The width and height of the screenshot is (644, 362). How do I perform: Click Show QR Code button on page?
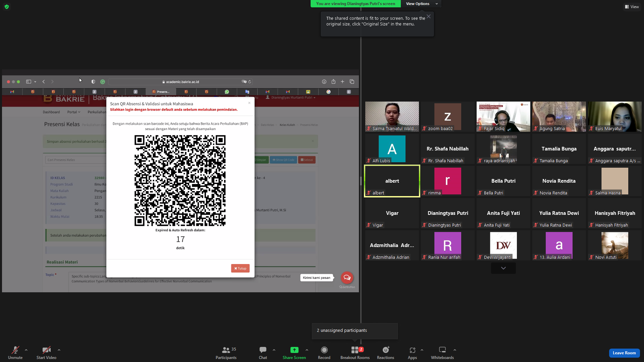283,160
